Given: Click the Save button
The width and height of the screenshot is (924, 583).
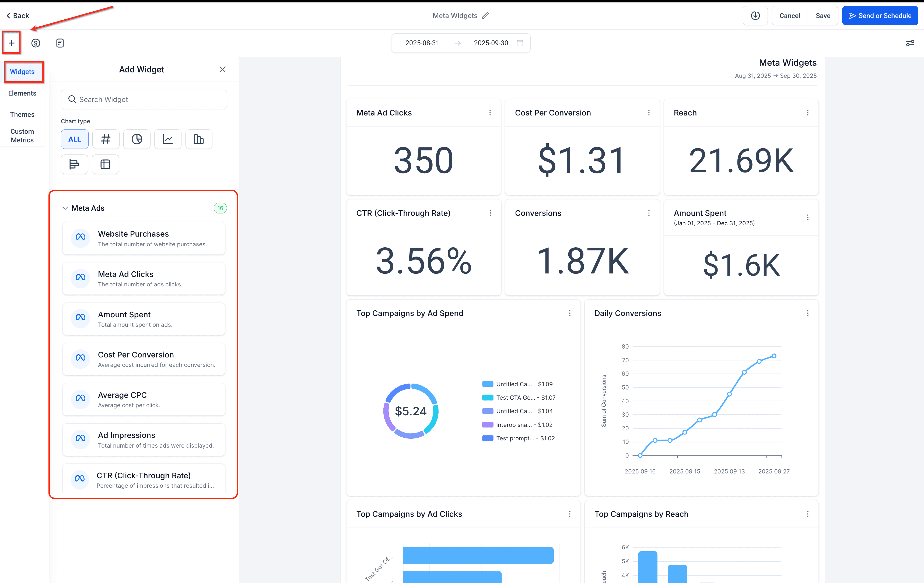Looking at the screenshot, I should tap(823, 16).
